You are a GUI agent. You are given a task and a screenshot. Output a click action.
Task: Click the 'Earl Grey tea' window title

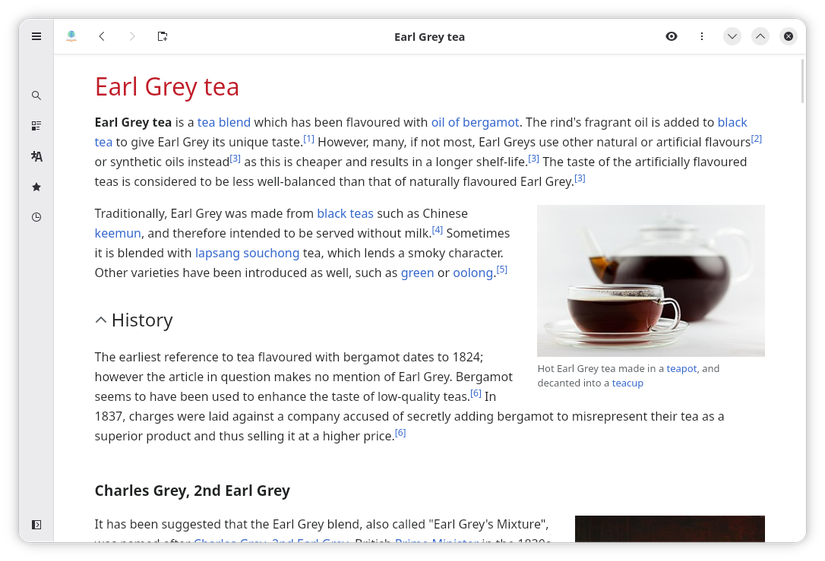click(429, 37)
